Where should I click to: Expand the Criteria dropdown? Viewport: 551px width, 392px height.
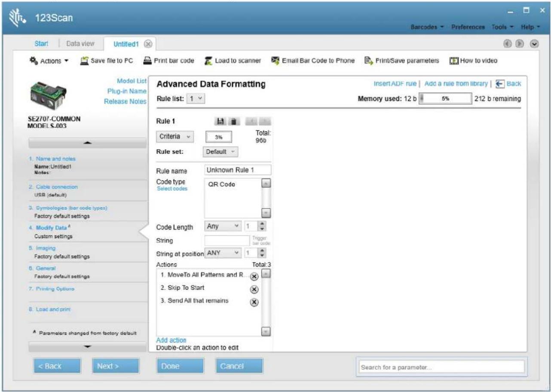point(175,137)
